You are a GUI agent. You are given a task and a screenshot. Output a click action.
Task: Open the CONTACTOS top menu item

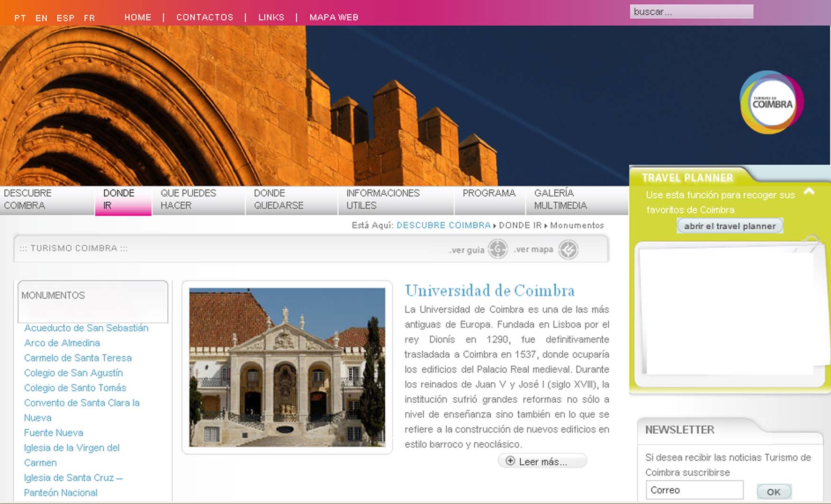(205, 18)
